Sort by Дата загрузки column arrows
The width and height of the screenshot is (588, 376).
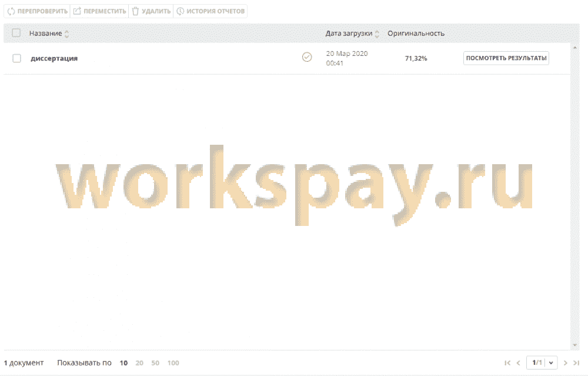(x=377, y=34)
